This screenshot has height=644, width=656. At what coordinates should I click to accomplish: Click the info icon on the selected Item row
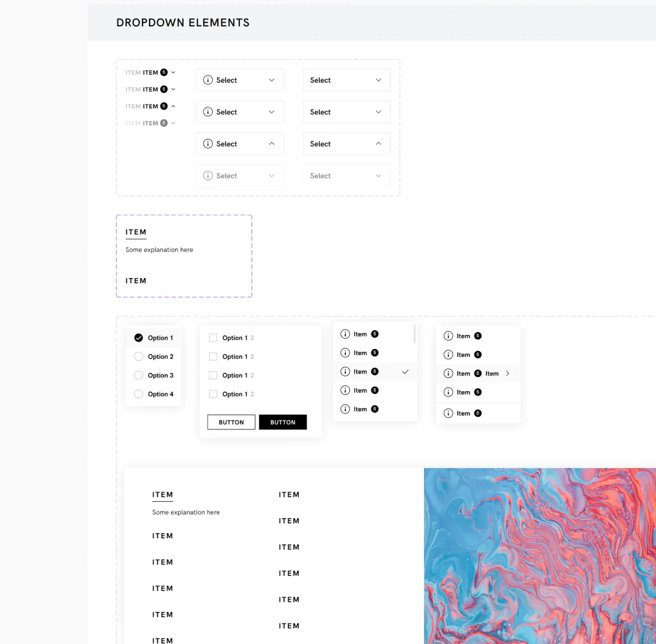(345, 371)
